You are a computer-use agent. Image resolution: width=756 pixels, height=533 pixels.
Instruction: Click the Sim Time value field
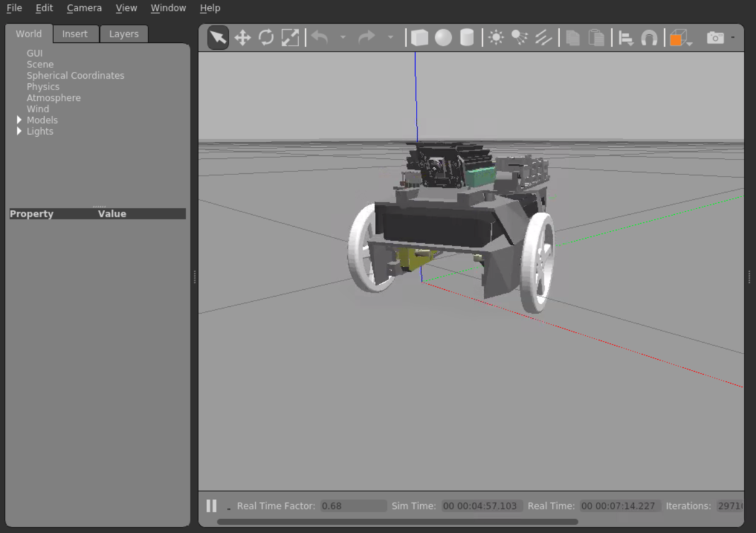tap(481, 506)
